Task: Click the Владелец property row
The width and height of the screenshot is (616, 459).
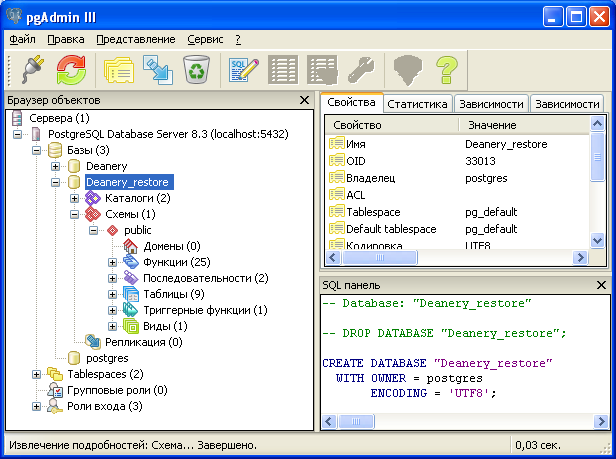Action: click(x=458, y=178)
